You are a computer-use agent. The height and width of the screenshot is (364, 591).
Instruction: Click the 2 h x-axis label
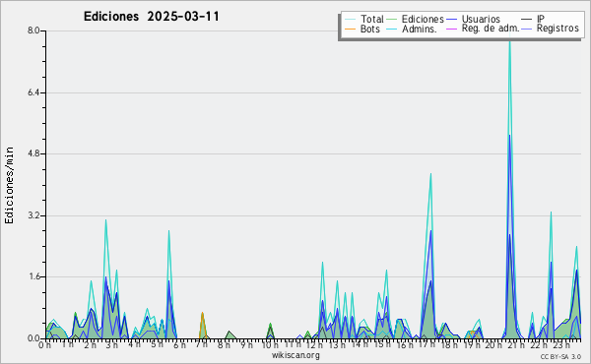click(x=90, y=344)
